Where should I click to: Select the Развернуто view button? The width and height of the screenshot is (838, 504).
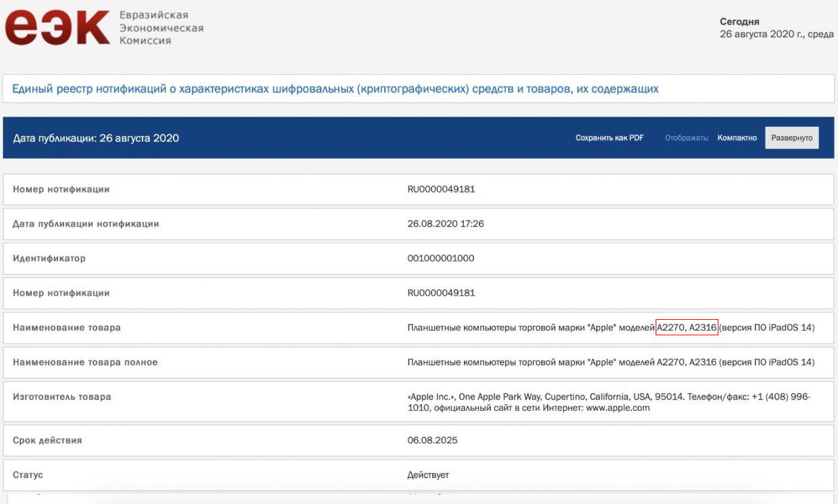791,138
